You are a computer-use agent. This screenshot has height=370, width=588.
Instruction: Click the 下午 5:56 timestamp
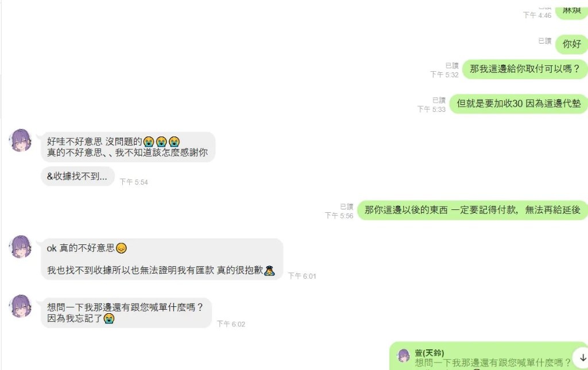pyautogui.click(x=339, y=216)
